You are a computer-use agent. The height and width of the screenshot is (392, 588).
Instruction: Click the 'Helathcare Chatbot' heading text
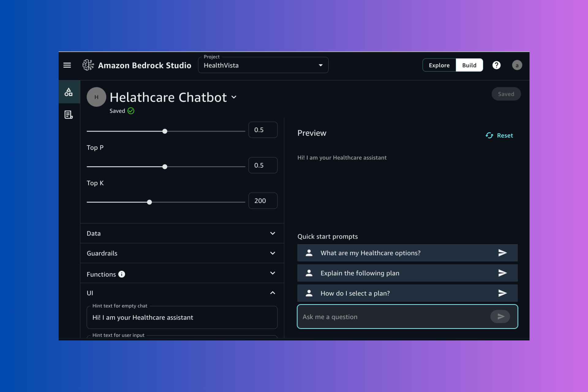pyautogui.click(x=168, y=97)
